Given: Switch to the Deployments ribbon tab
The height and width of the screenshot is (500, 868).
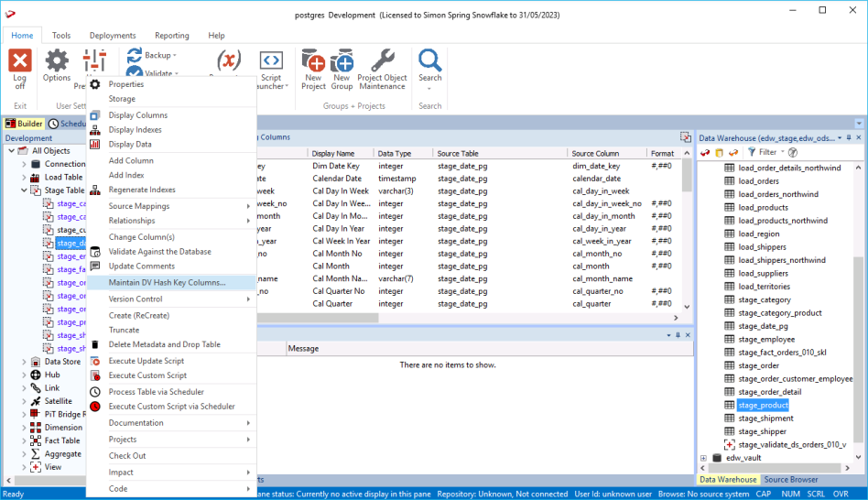Looking at the screenshot, I should 113,36.
